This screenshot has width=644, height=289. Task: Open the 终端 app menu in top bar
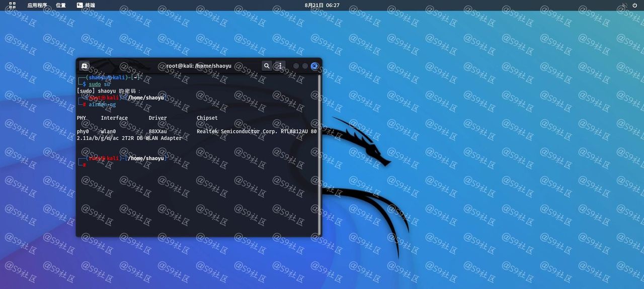tap(86, 5)
